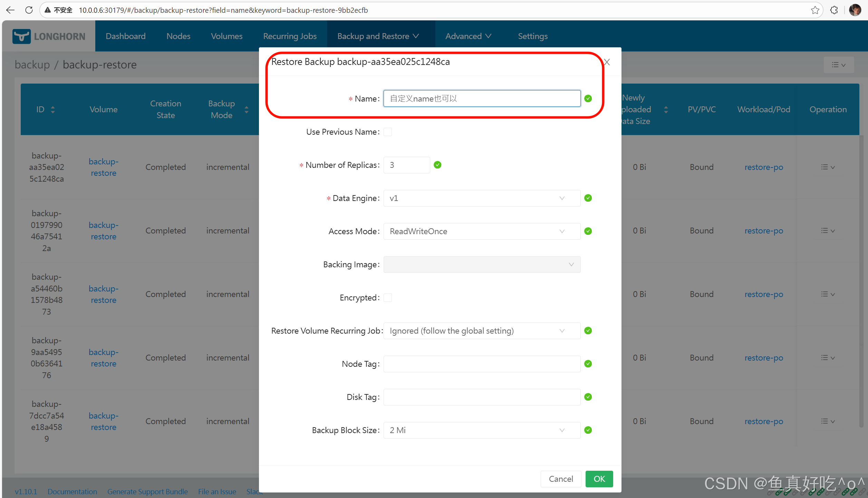The height and width of the screenshot is (498, 868).
Task: Click the browser reload icon
Action: (29, 10)
